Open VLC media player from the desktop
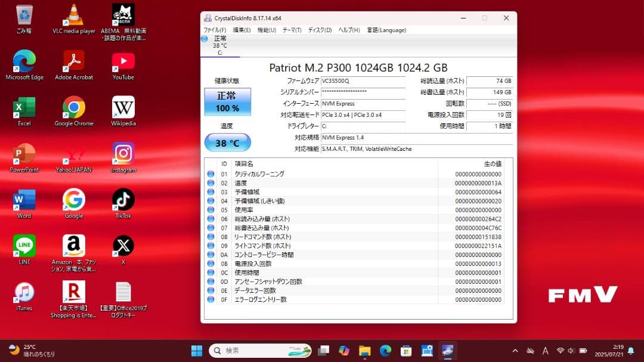 [x=73, y=13]
